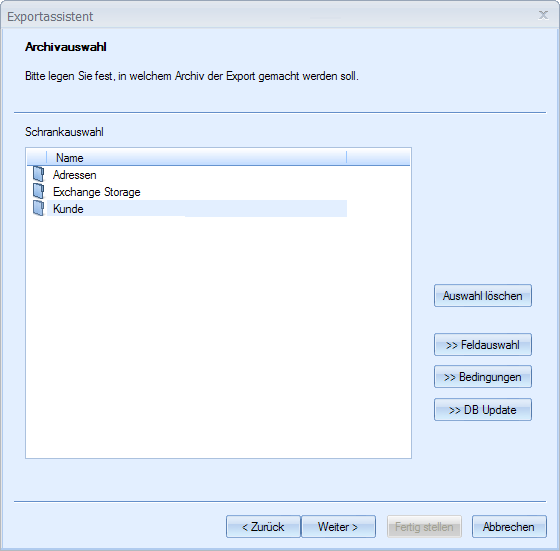Image resolution: width=560 pixels, height=551 pixels.
Task: Click the narrow icon column header left of Name
Action: click(37, 157)
